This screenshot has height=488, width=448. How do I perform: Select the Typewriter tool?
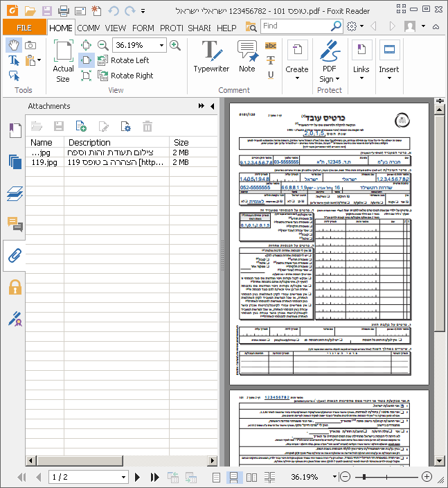point(211,56)
